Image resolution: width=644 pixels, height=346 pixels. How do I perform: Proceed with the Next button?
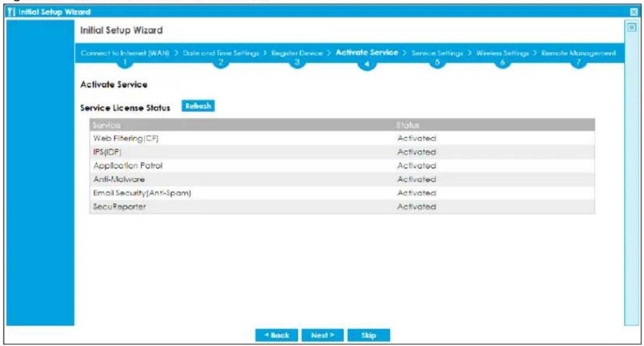pyautogui.click(x=322, y=335)
